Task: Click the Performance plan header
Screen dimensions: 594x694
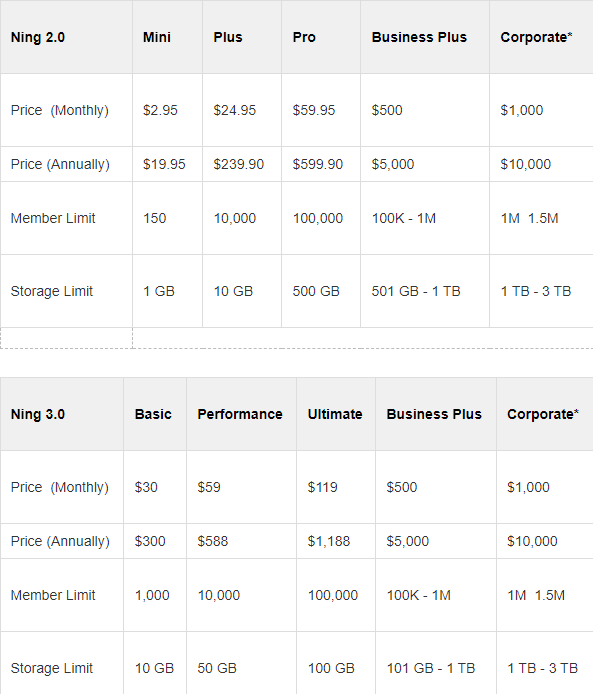Action: pyautogui.click(x=241, y=414)
